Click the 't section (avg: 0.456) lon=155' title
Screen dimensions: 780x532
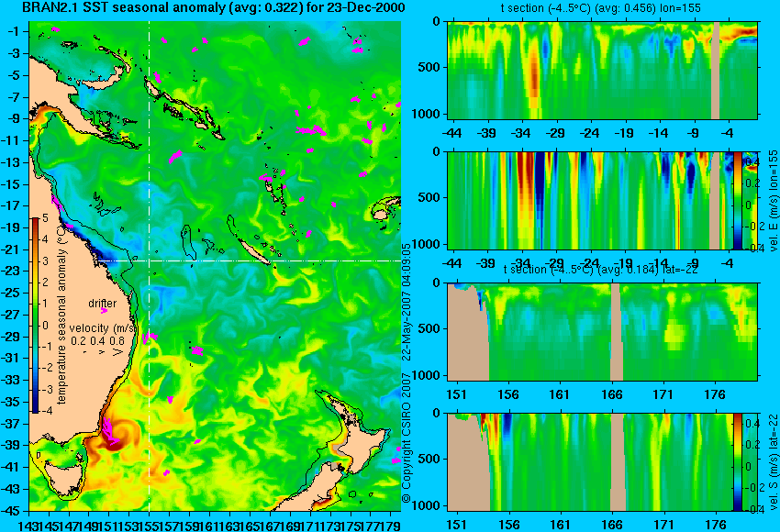point(601,8)
